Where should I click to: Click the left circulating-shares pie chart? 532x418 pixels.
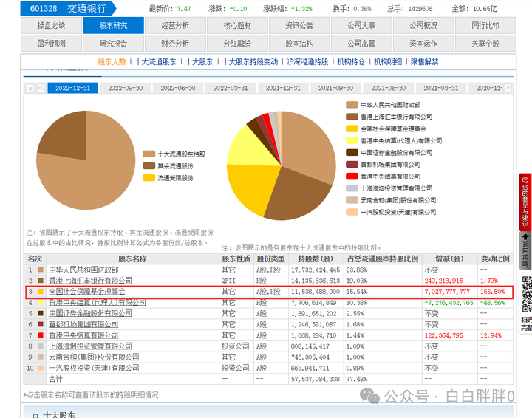(86, 160)
